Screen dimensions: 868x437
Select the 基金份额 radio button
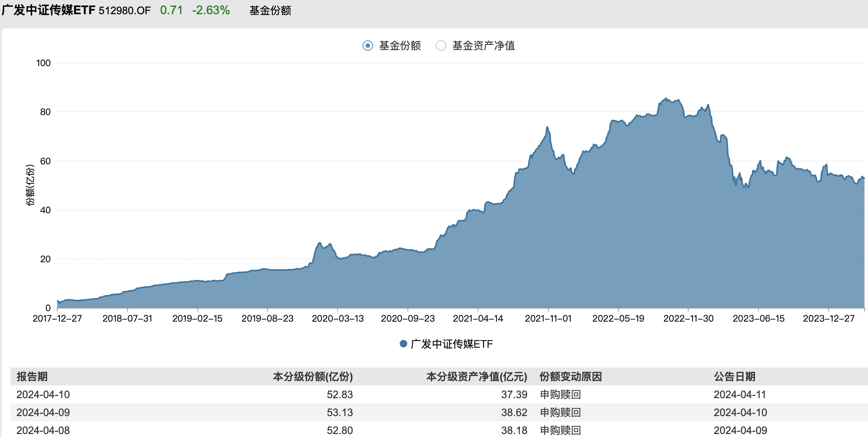coord(367,46)
